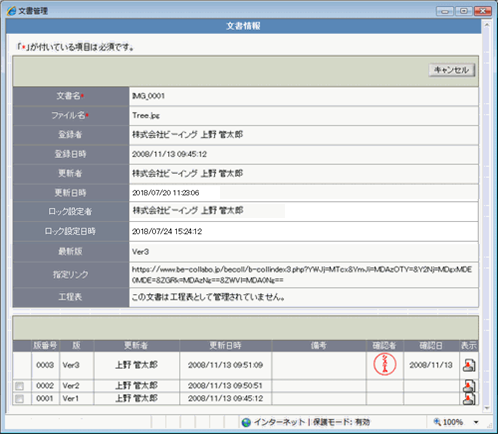Open the zoom level dropdown arrow beside 100%
Image resolution: width=498 pixels, height=435 pixels.
tap(476, 422)
